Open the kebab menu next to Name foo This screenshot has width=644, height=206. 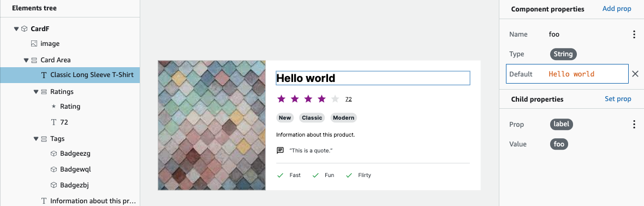point(634,34)
